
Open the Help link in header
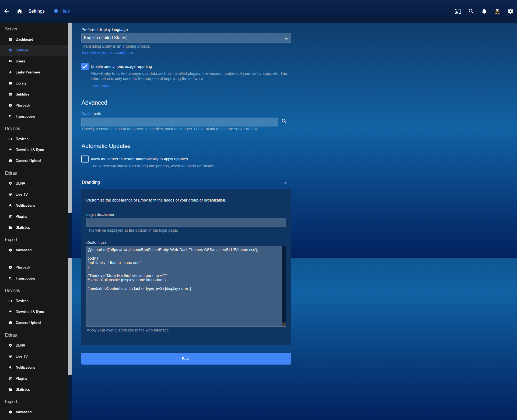coord(62,11)
